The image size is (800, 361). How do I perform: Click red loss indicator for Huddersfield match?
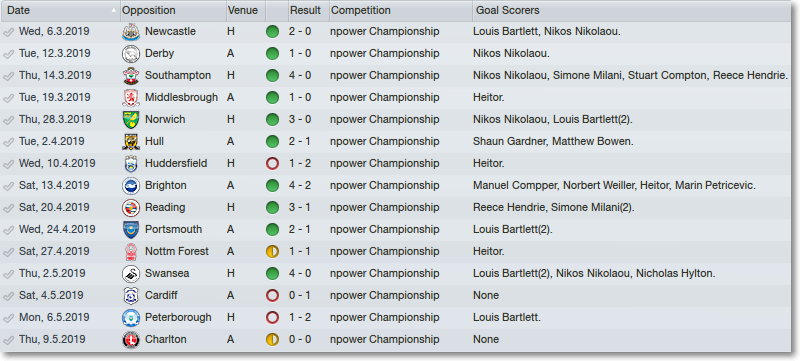[x=272, y=164]
